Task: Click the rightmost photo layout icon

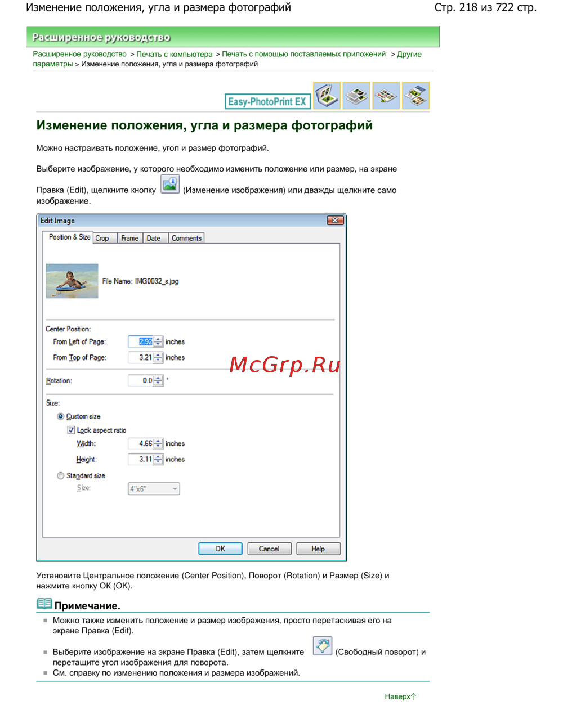Action: tap(415, 96)
